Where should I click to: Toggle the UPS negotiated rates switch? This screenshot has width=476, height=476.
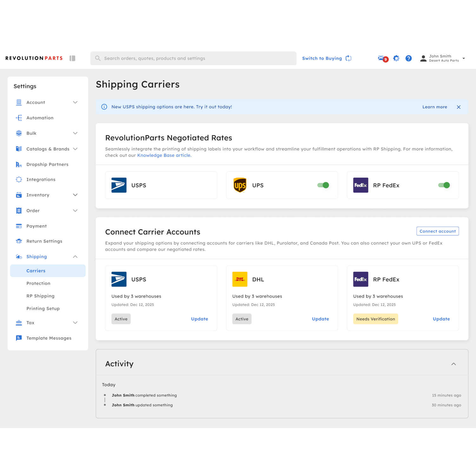coord(323,185)
